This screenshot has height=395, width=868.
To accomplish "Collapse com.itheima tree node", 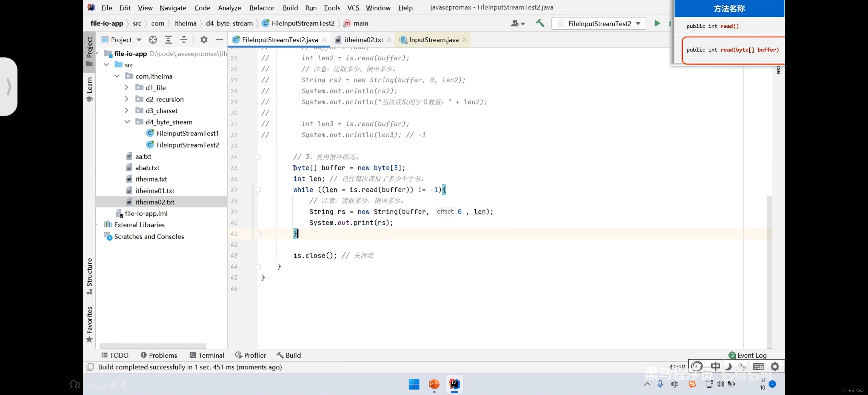I will tap(116, 76).
